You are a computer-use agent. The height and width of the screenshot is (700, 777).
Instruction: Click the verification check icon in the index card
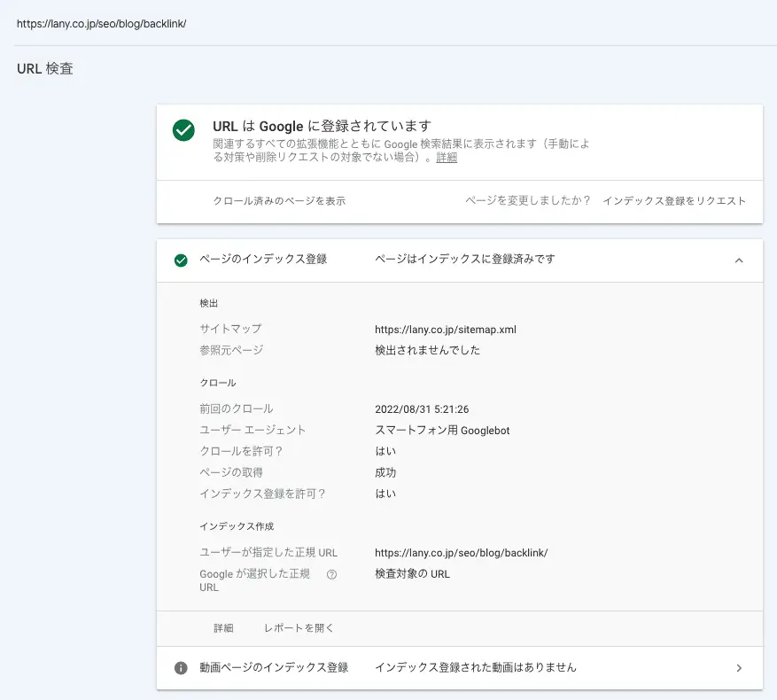180,261
